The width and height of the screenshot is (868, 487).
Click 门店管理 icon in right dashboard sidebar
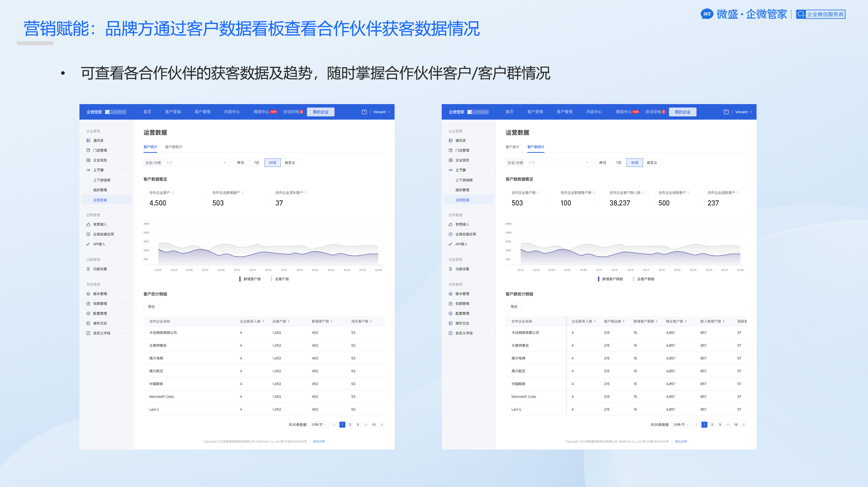[450, 150]
